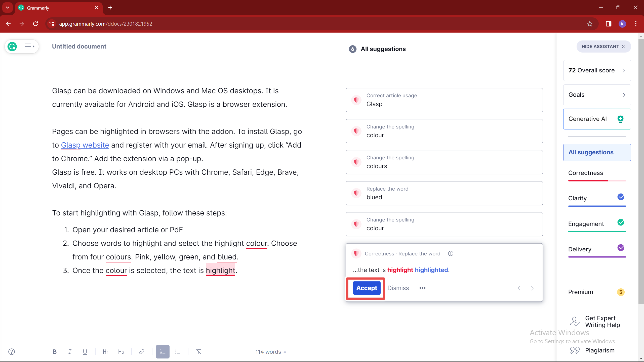
Task: Click the Clarity checkmark icon
Action: [621, 197]
